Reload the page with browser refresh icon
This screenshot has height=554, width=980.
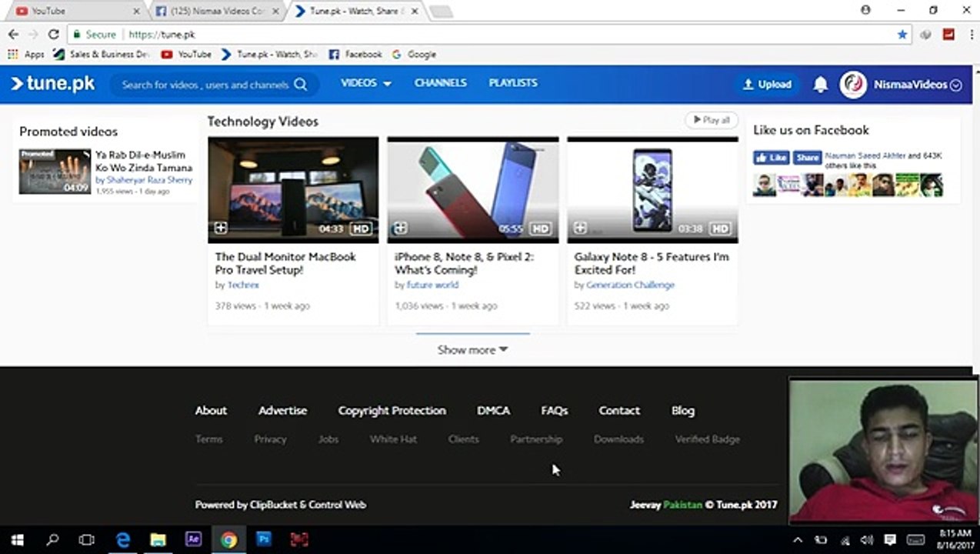[x=53, y=35]
